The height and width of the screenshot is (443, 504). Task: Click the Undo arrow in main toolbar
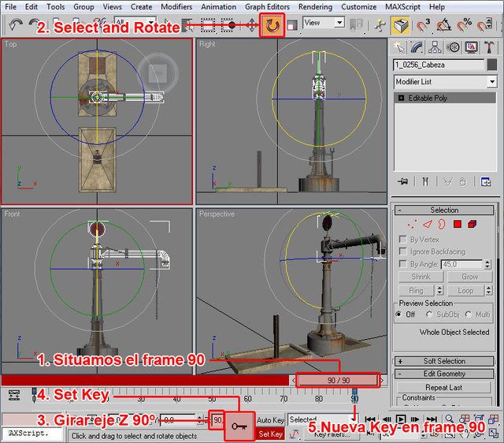[x=14, y=25]
